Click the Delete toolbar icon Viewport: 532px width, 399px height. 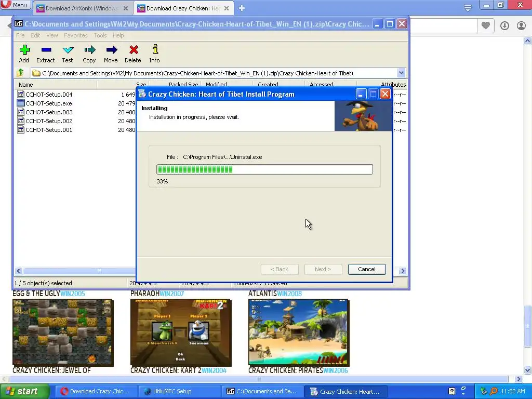pyautogui.click(x=132, y=54)
